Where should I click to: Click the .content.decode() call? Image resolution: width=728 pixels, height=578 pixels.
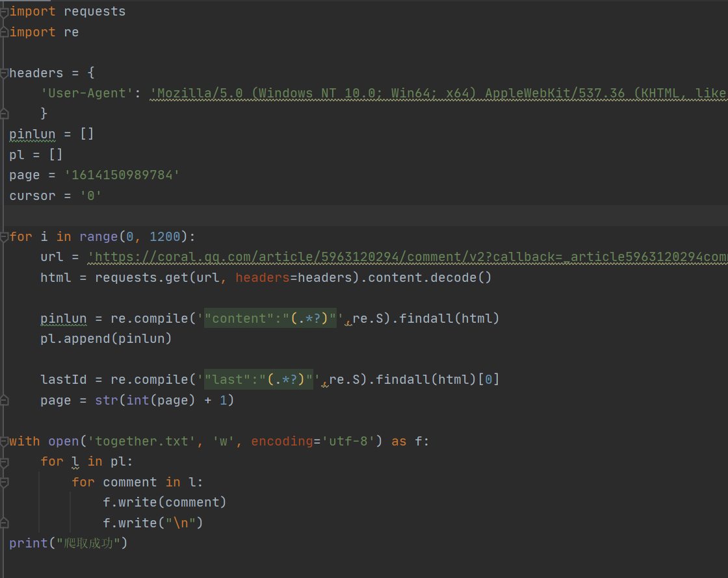(x=426, y=278)
